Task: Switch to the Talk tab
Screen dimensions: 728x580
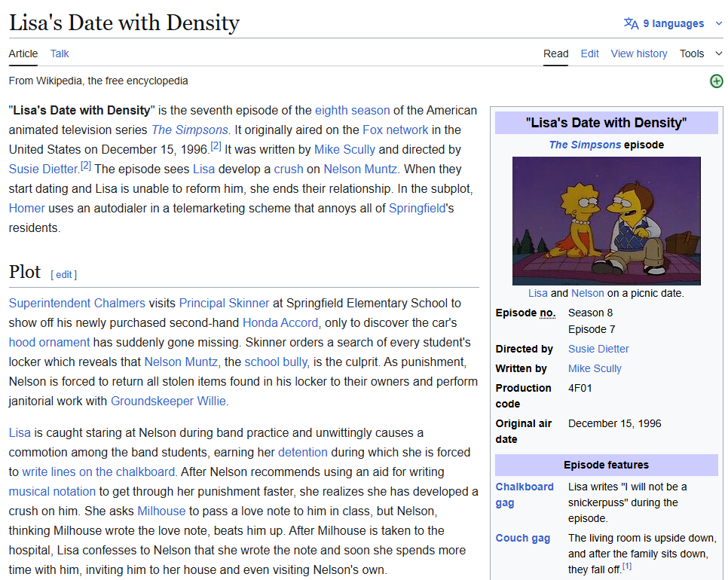Action: [60, 53]
